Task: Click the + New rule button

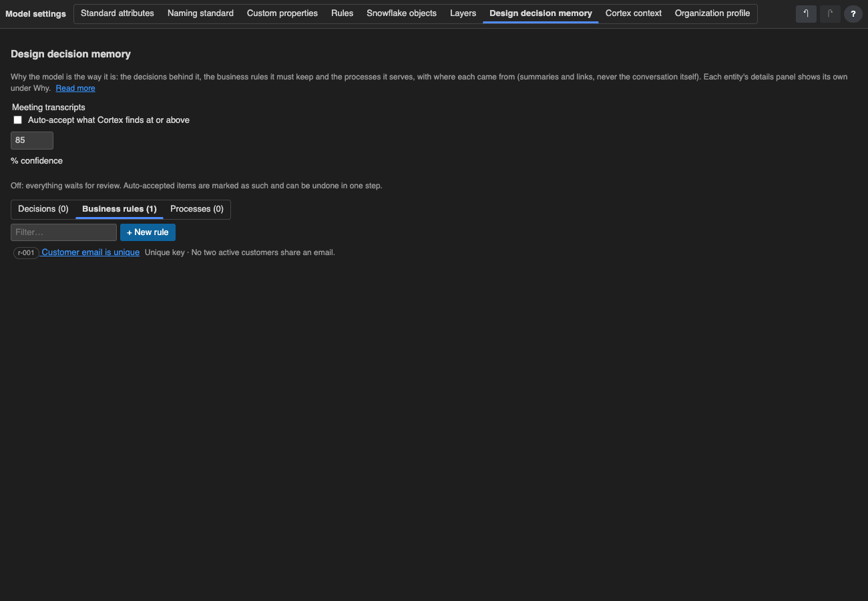Action: click(x=148, y=232)
